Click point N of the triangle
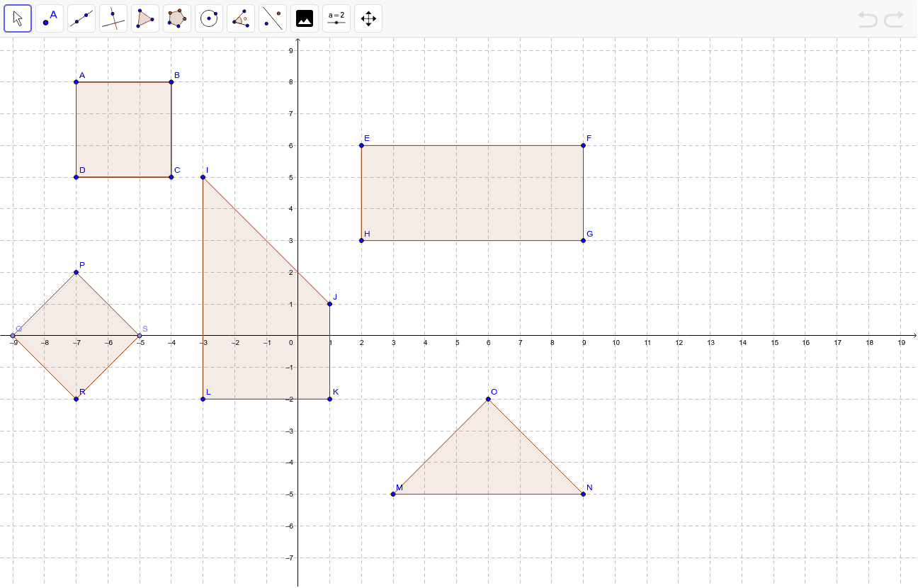The image size is (918, 588). click(583, 494)
